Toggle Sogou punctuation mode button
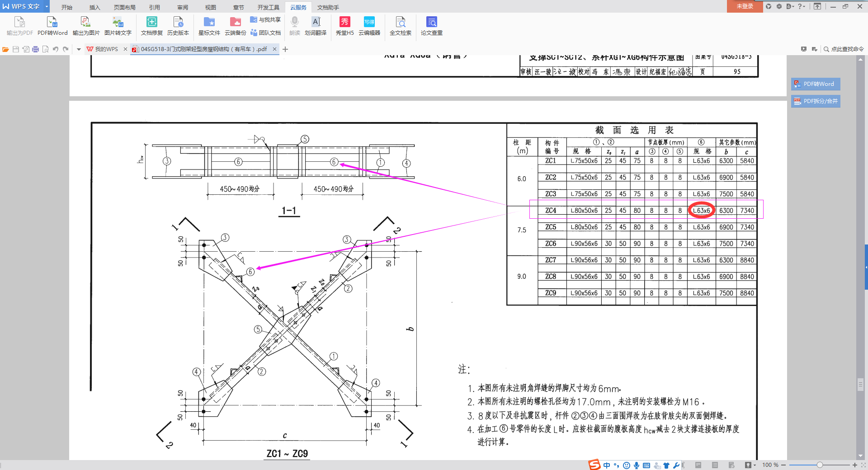This screenshot has width=868, height=470. click(x=617, y=465)
